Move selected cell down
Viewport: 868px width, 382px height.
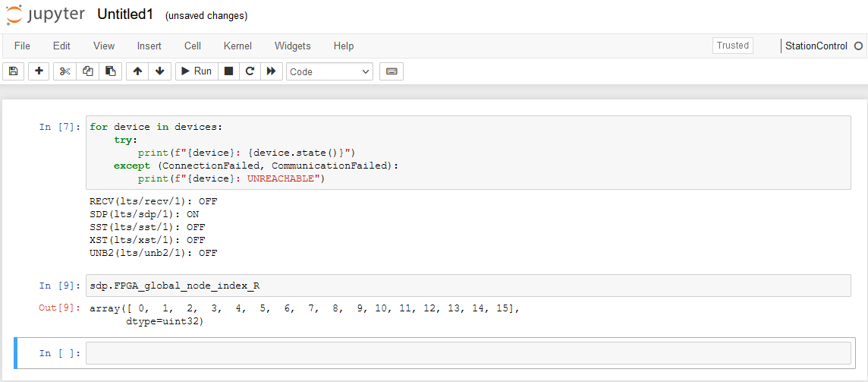[x=160, y=71]
